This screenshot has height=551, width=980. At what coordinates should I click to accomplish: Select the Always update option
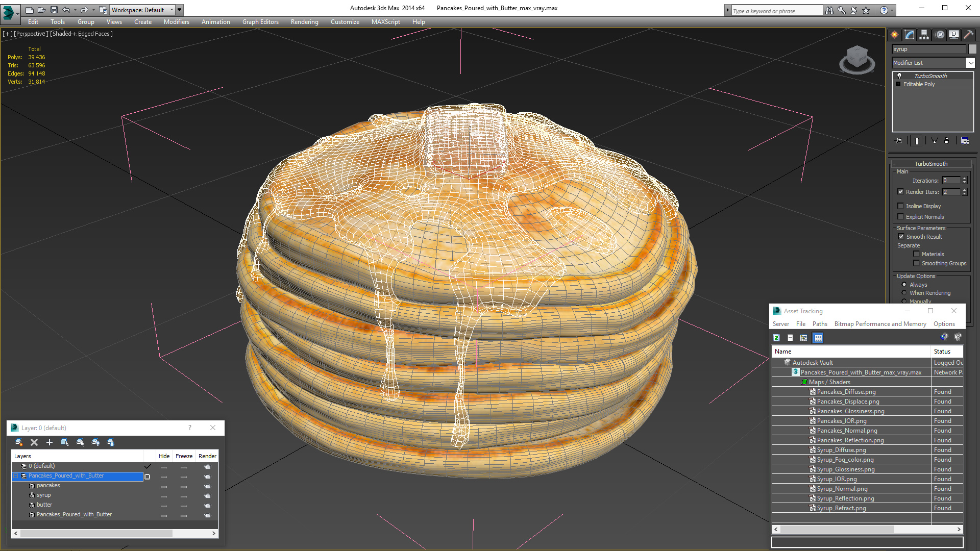tap(904, 285)
